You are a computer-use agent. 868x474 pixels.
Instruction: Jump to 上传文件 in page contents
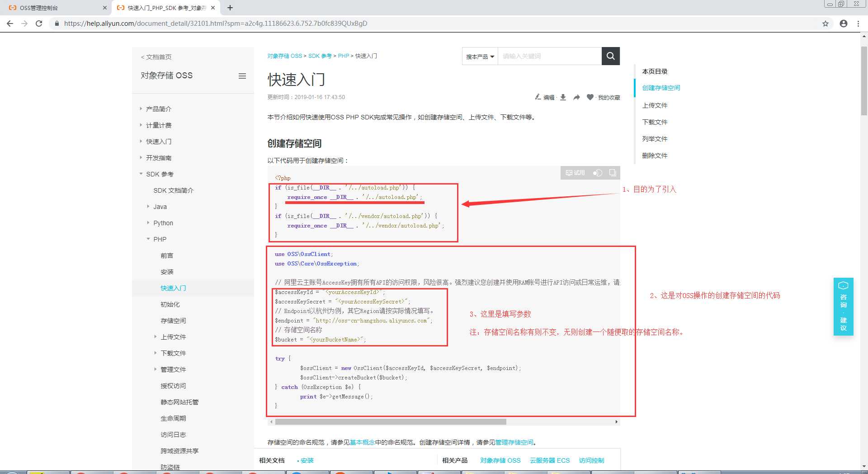tap(655, 105)
